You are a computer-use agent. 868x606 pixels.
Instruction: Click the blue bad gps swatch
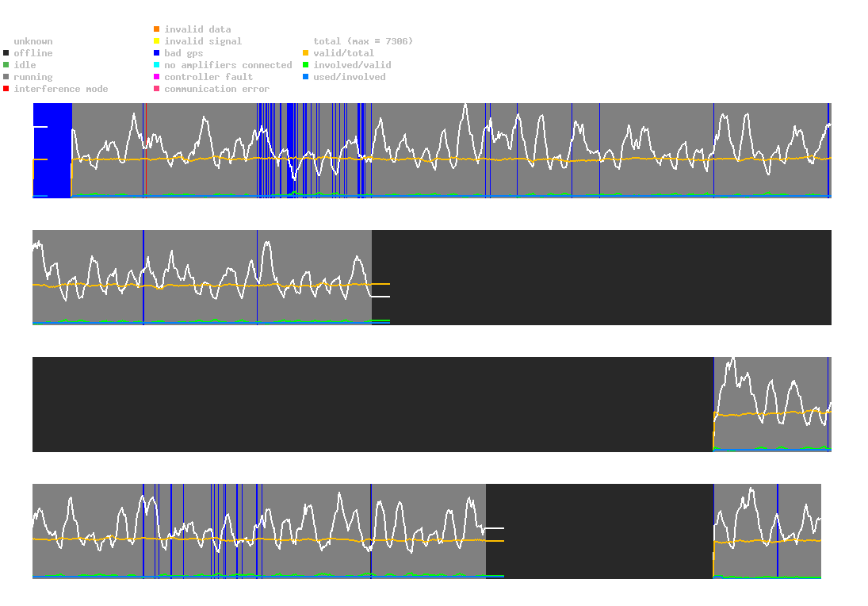[156, 53]
